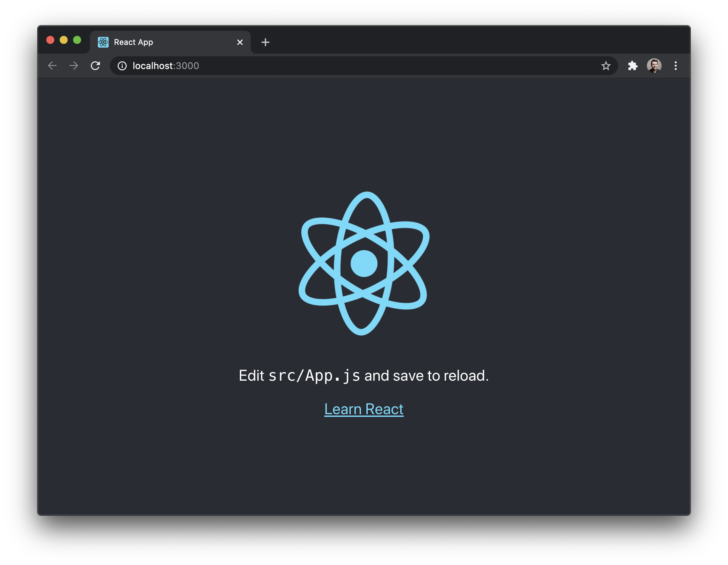The width and height of the screenshot is (728, 565).
Task: Close the React App tab
Action: point(240,42)
